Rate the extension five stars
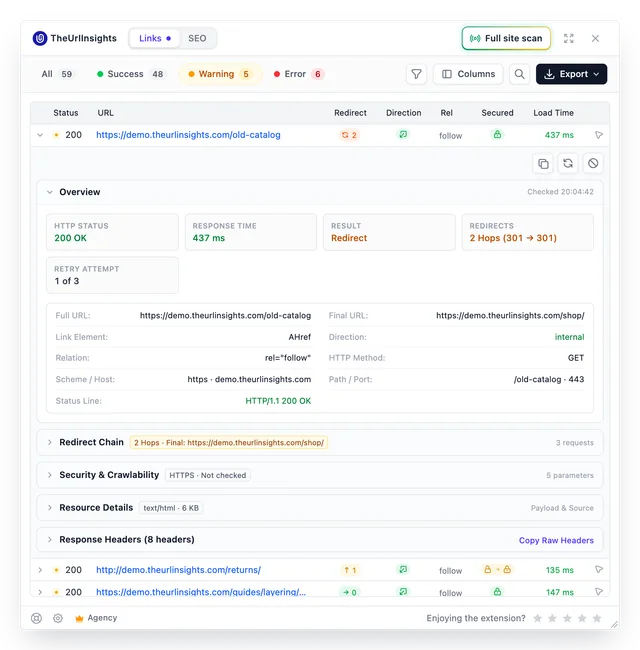This screenshot has width=640, height=650. (x=597, y=618)
